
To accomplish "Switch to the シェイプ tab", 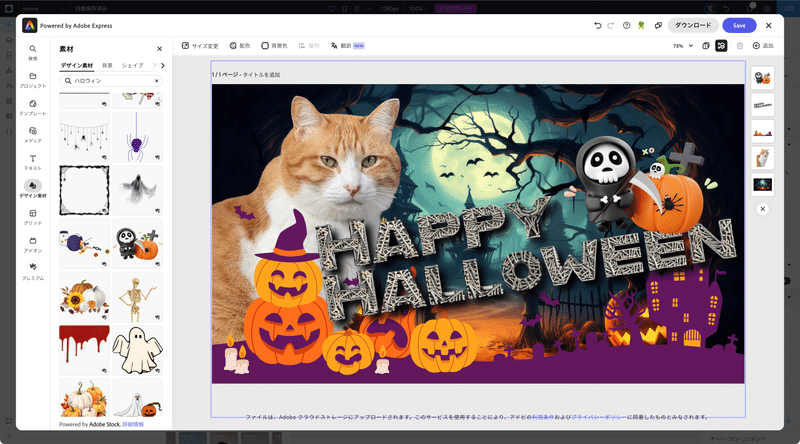I will (x=132, y=65).
